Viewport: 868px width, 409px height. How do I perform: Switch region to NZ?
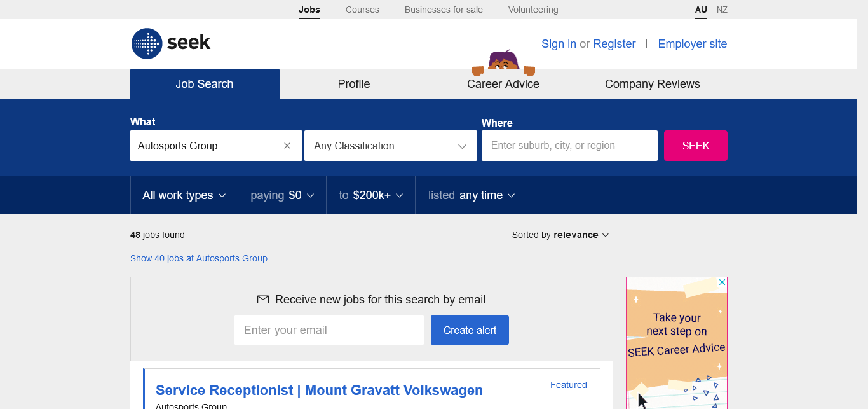722,10
